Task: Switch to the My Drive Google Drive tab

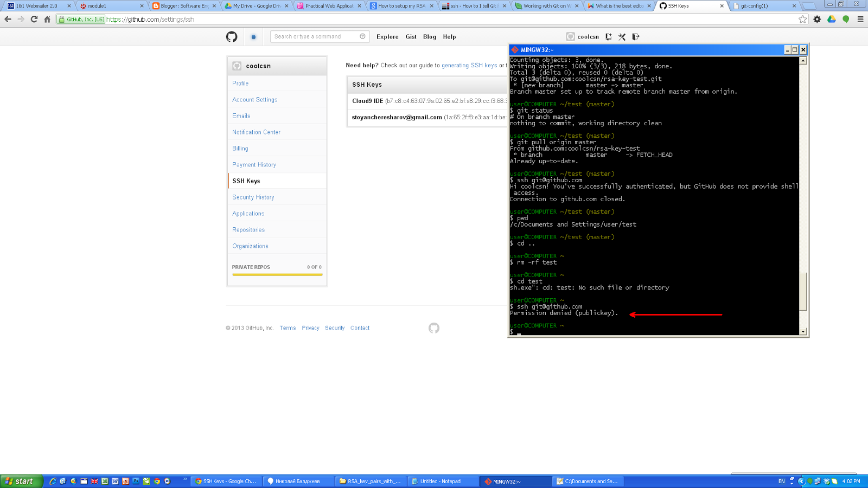Action: point(257,6)
